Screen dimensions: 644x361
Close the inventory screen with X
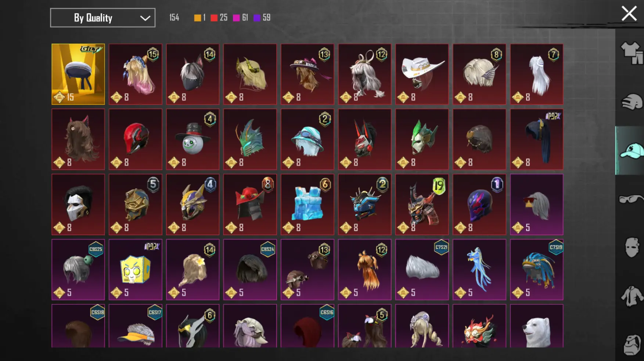coord(629,14)
